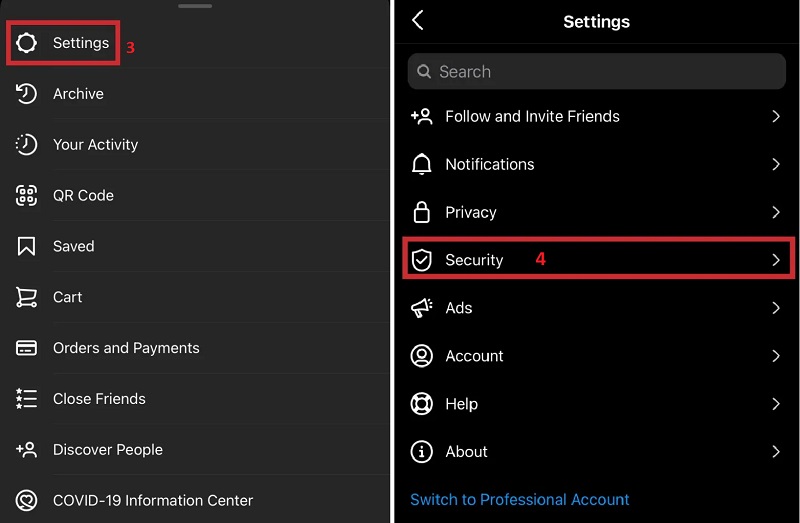The height and width of the screenshot is (523, 800).
Task: Open the About label
Action: click(x=466, y=452)
